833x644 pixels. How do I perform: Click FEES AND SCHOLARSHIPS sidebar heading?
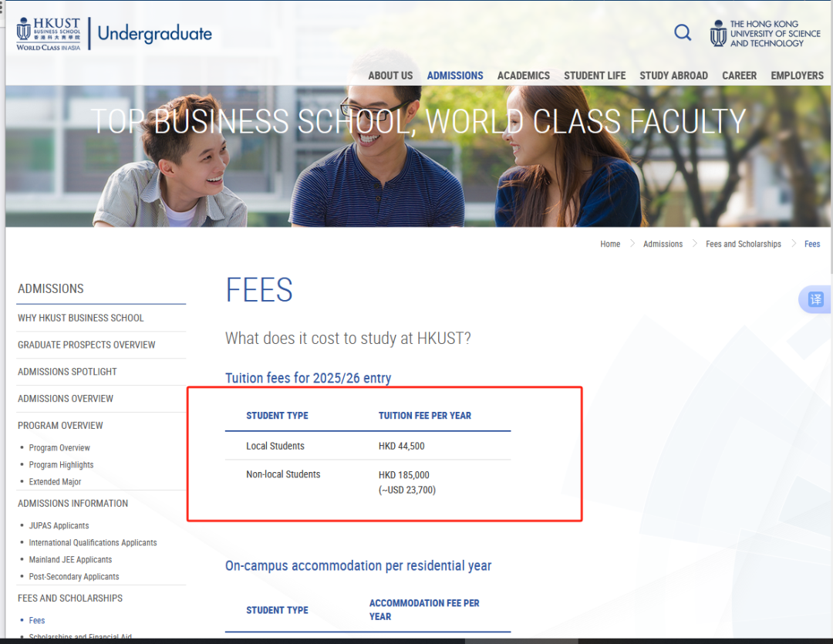pos(70,598)
